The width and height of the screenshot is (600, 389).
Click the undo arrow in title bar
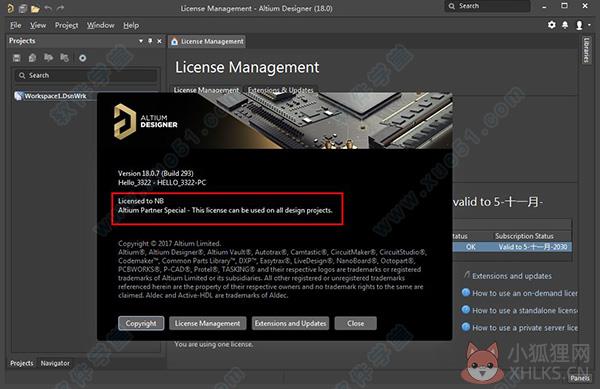pyautogui.click(x=48, y=8)
